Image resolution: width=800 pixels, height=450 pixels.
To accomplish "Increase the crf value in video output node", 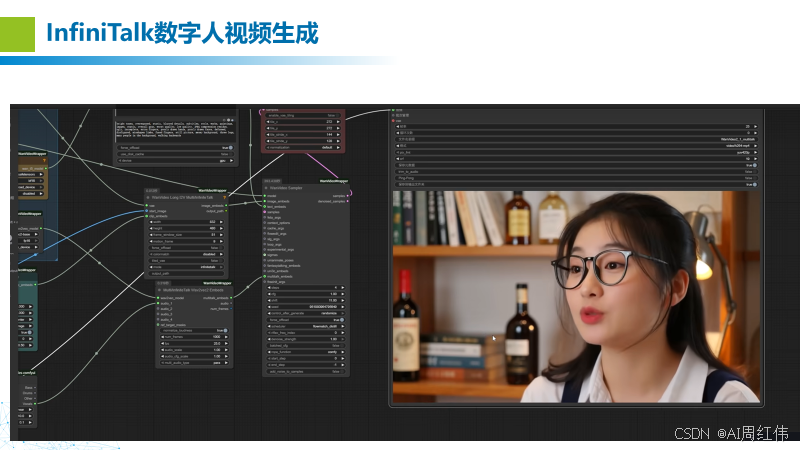I will point(755,159).
